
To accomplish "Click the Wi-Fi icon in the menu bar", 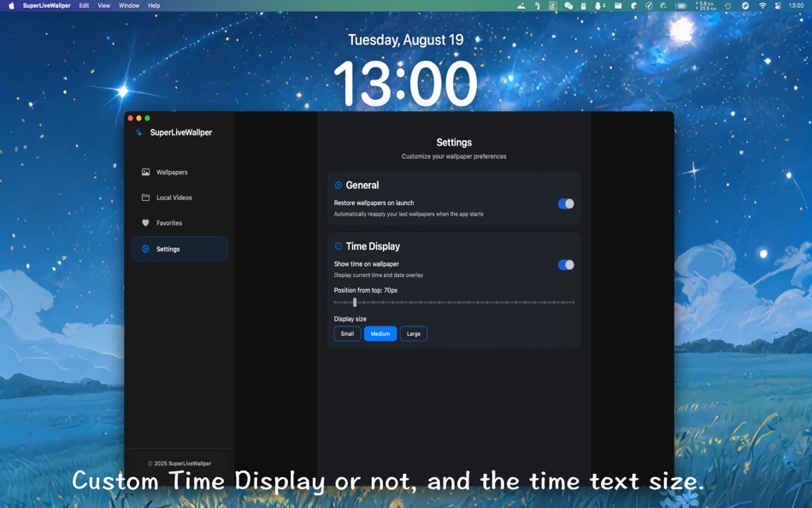I will 762,6.
